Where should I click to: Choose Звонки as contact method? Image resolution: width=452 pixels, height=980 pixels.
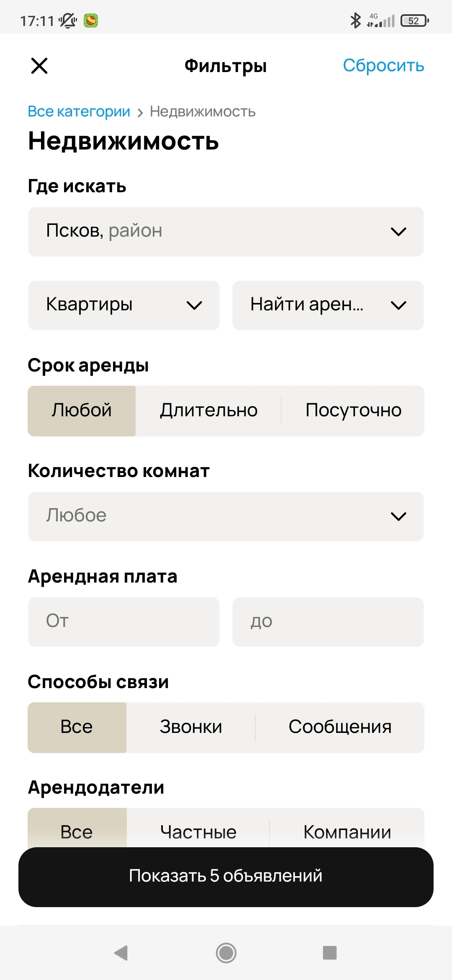[x=191, y=727]
